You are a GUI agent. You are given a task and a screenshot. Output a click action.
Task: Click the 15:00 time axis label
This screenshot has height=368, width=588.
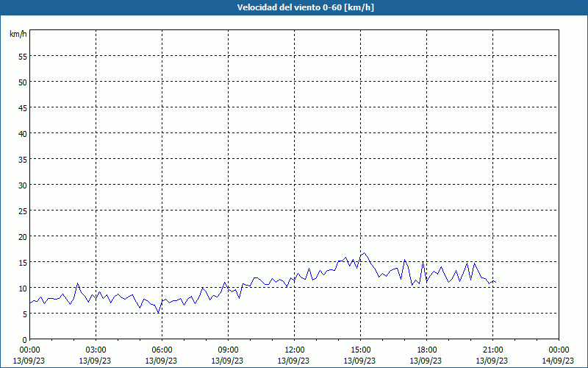click(x=360, y=350)
